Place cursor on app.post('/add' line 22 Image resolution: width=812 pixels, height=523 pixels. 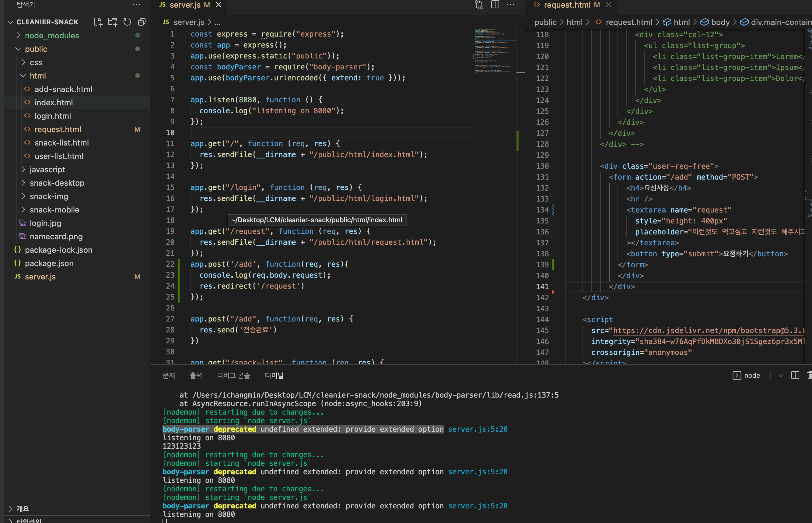click(269, 264)
